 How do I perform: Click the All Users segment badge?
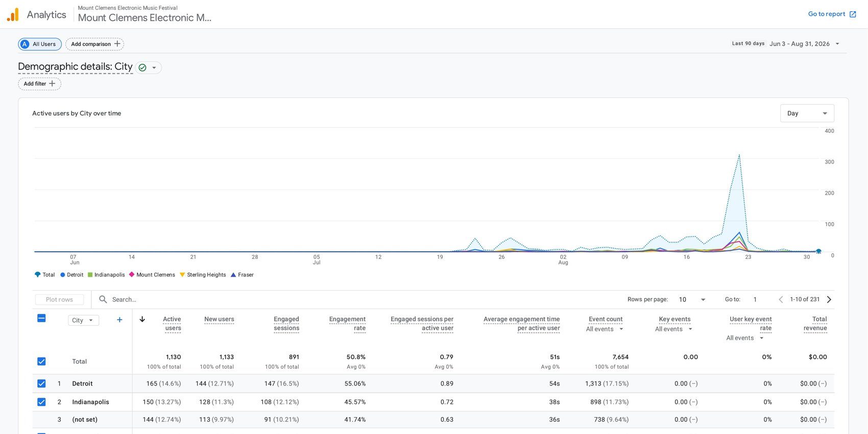click(40, 44)
